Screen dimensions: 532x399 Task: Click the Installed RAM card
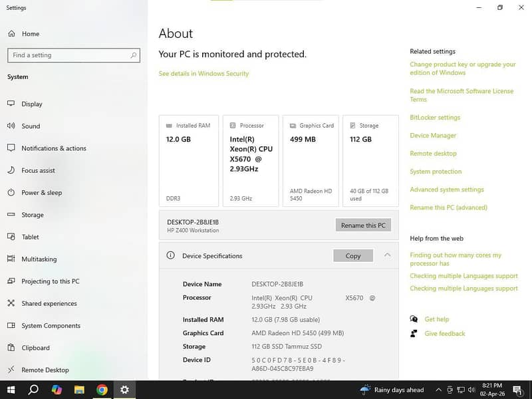click(189, 161)
